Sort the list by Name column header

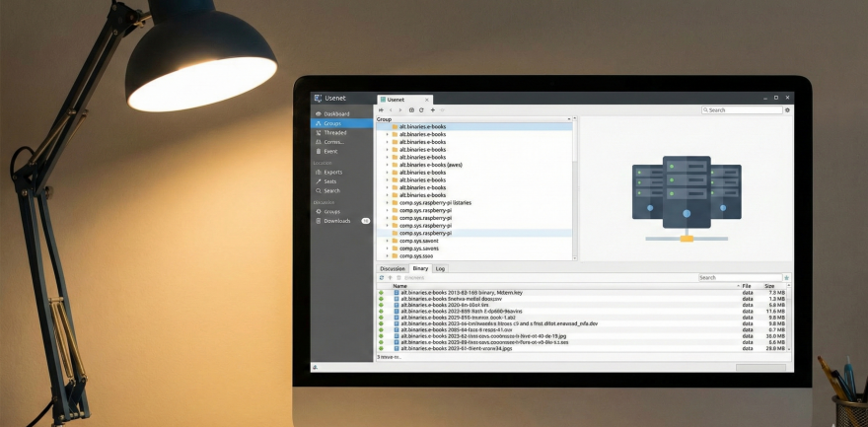[x=399, y=286]
